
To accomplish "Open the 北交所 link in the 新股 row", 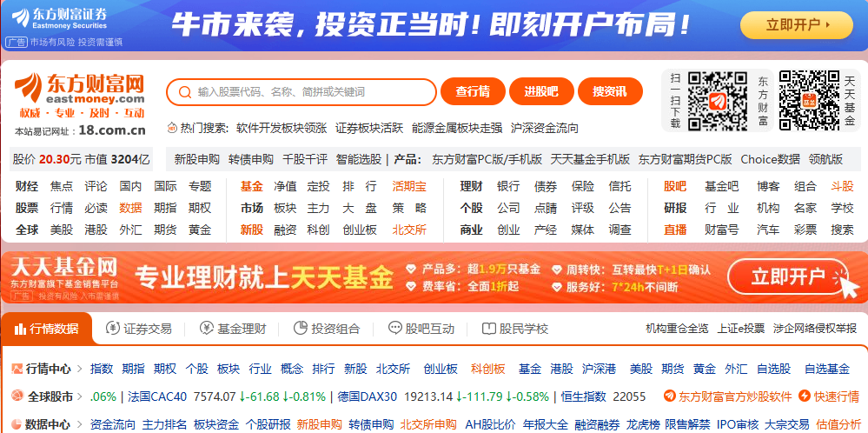I will [409, 230].
